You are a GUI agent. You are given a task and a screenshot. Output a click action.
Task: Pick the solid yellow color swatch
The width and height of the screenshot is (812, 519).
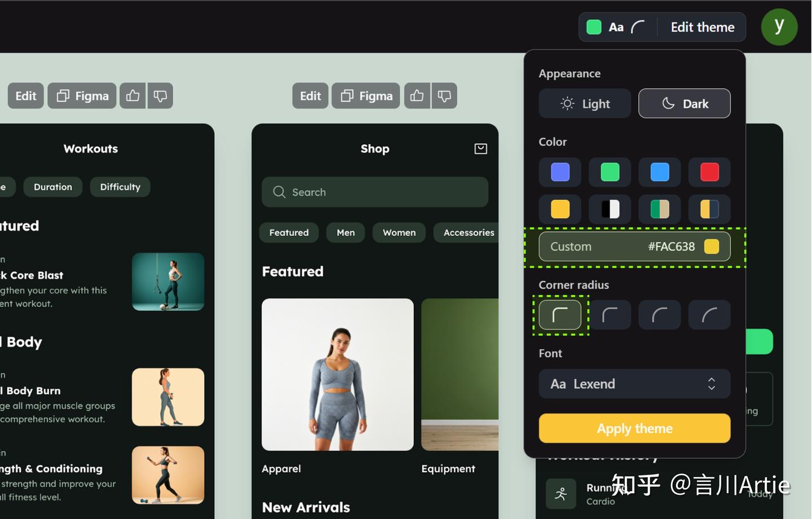pos(560,209)
